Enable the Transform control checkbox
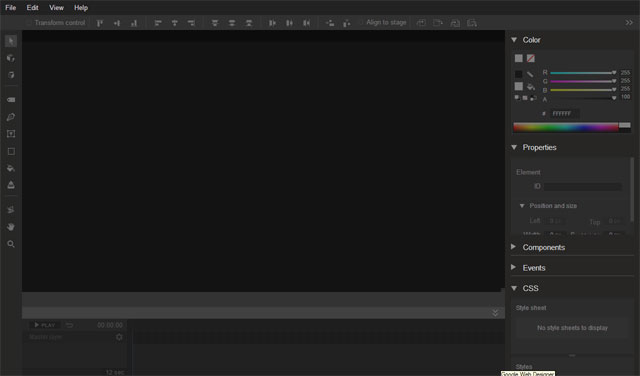The image size is (640, 376). tap(29, 23)
